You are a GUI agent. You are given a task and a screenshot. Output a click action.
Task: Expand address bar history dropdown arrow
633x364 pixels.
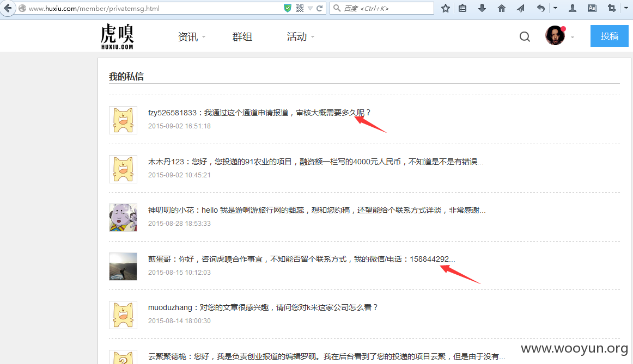[310, 8]
